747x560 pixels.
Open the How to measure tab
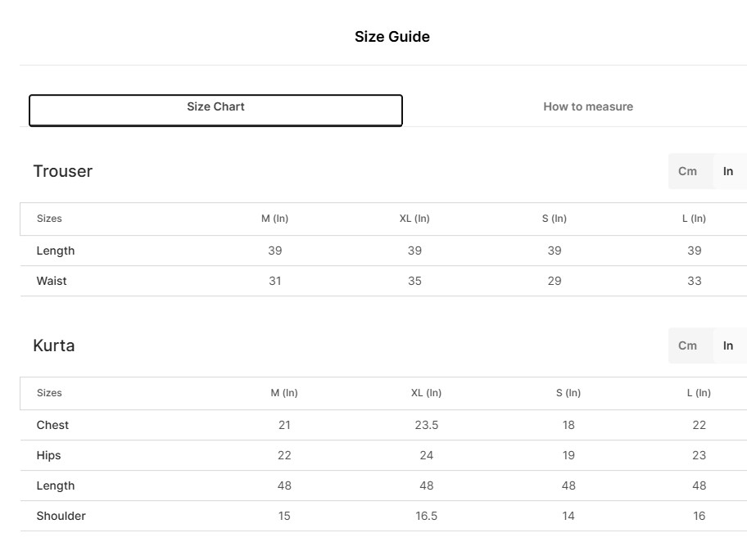[x=587, y=106]
